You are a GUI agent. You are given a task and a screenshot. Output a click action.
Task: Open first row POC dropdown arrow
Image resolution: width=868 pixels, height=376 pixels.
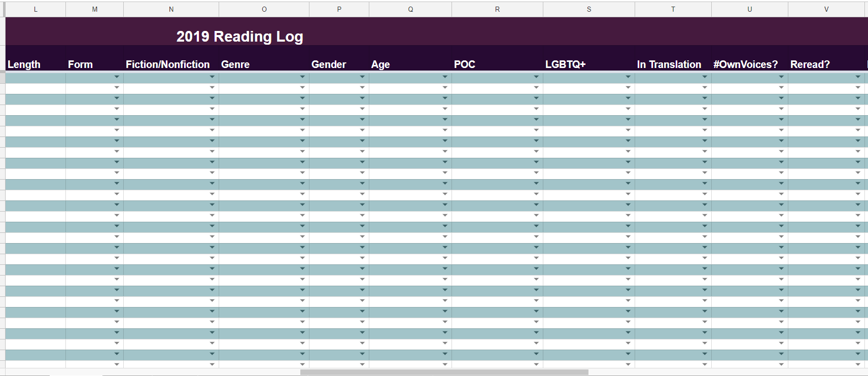tap(536, 77)
